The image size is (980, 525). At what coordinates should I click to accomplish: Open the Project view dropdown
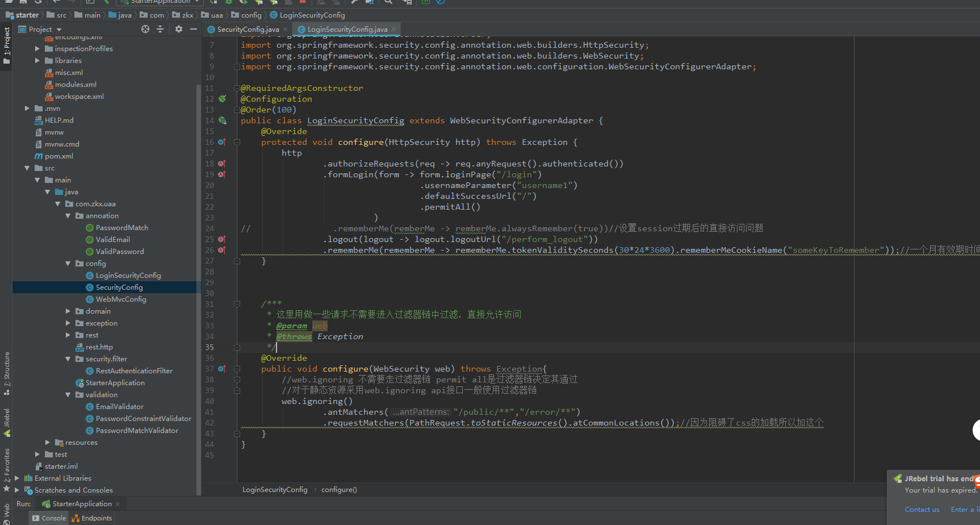59,30
